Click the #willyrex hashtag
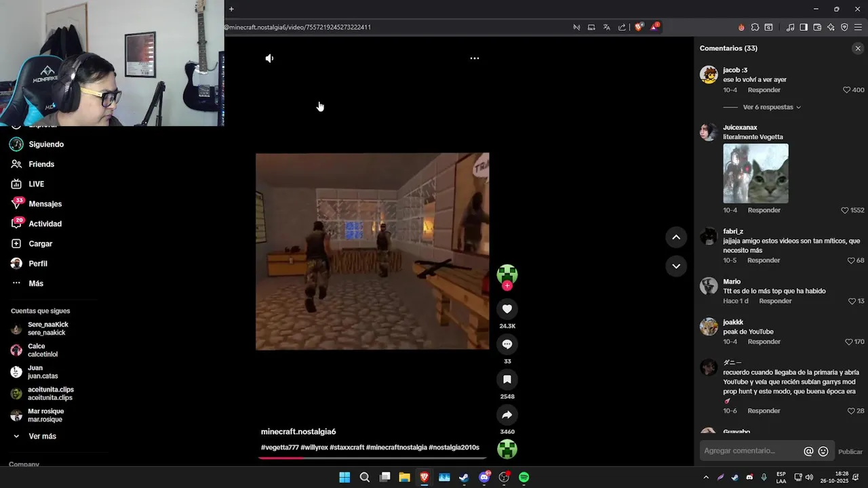 [x=315, y=447]
